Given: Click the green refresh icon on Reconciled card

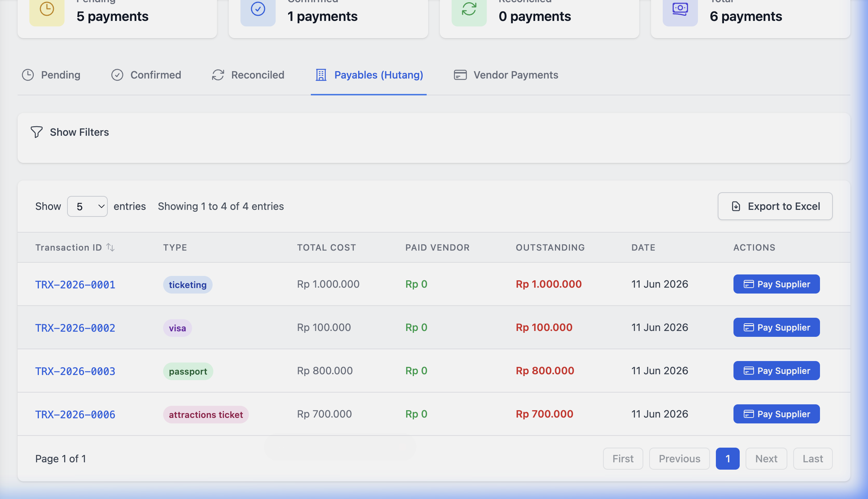Looking at the screenshot, I should click(x=469, y=9).
